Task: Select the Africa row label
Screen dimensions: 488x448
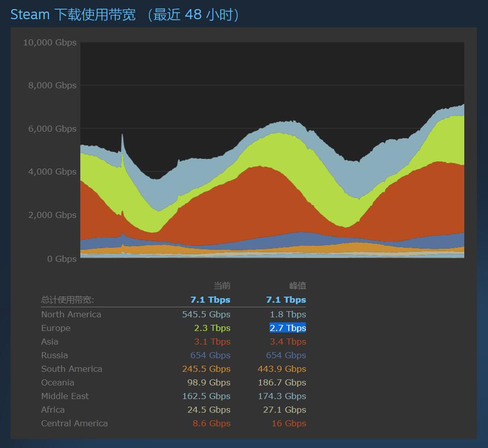Action: coord(53,410)
